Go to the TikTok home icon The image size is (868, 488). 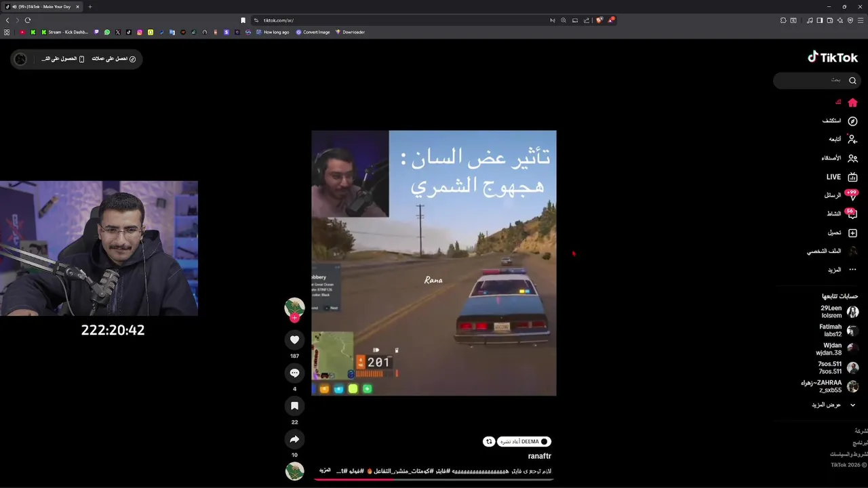pyautogui.click(x=852, y=102)
